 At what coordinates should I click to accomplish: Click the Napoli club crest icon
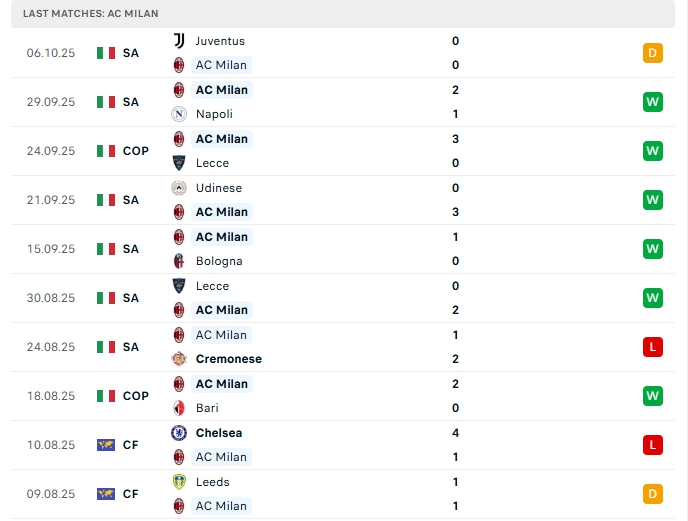(179, 114)
